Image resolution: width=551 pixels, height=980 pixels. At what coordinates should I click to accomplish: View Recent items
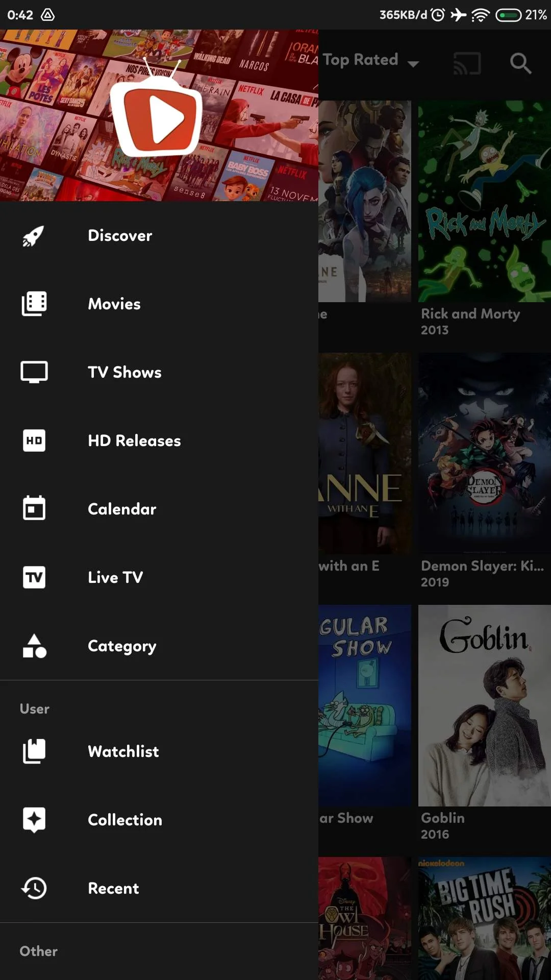click(159, 888)
